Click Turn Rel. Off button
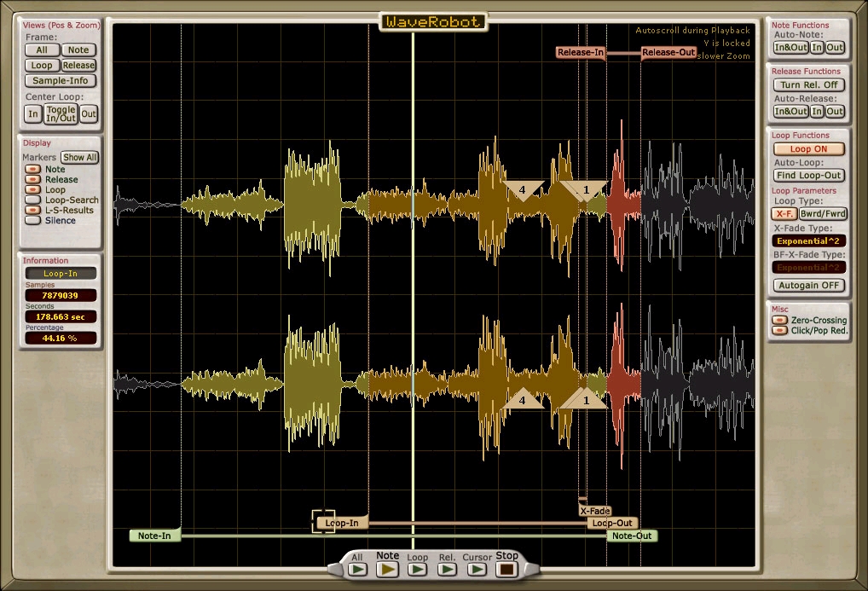868x591 pixels. coord(809,84)
